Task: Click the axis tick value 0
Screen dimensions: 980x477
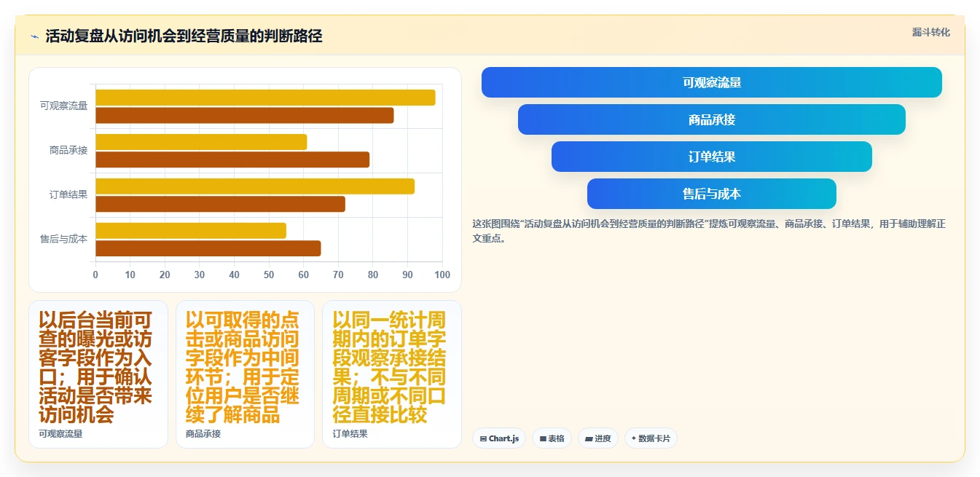Action: tap(95, 275)
